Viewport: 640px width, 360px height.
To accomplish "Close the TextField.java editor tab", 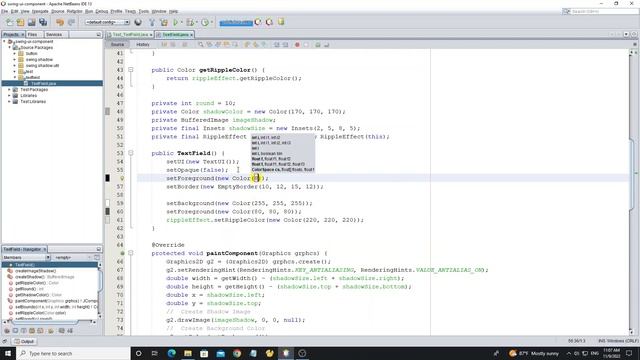I will coord(191,35).
